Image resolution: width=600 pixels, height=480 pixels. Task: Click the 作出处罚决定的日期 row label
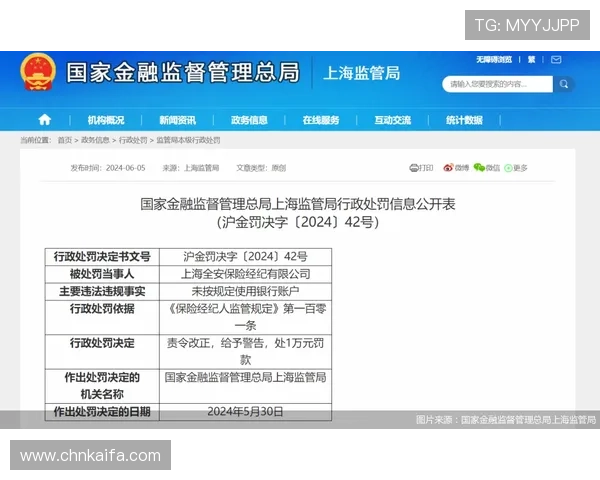(x=102, y=412)
